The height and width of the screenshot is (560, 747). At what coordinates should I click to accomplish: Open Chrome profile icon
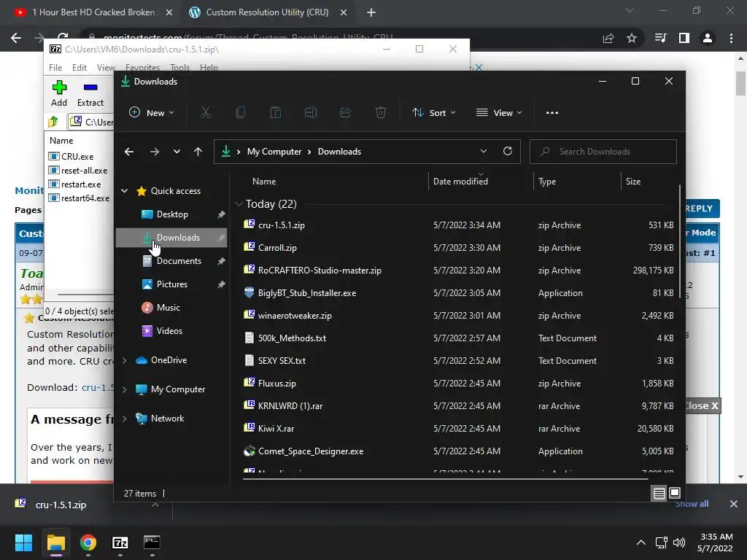coord(708,38)
